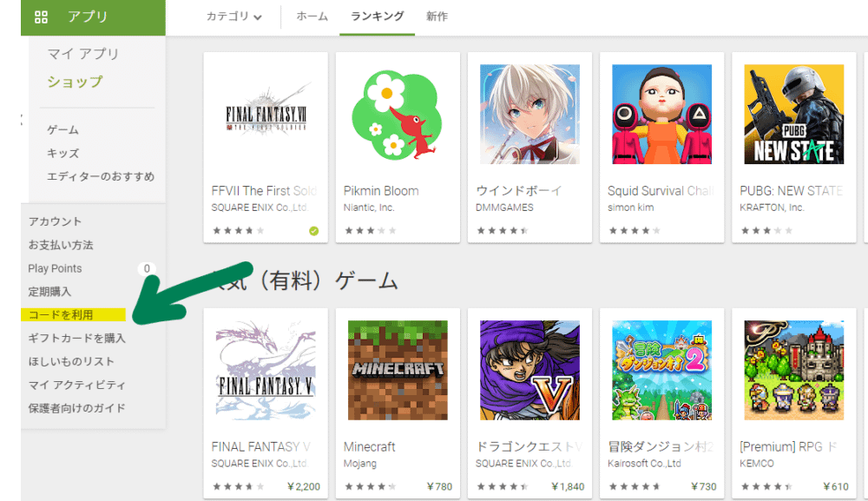Click the ¥780 price on the Minecraft card

439,486
